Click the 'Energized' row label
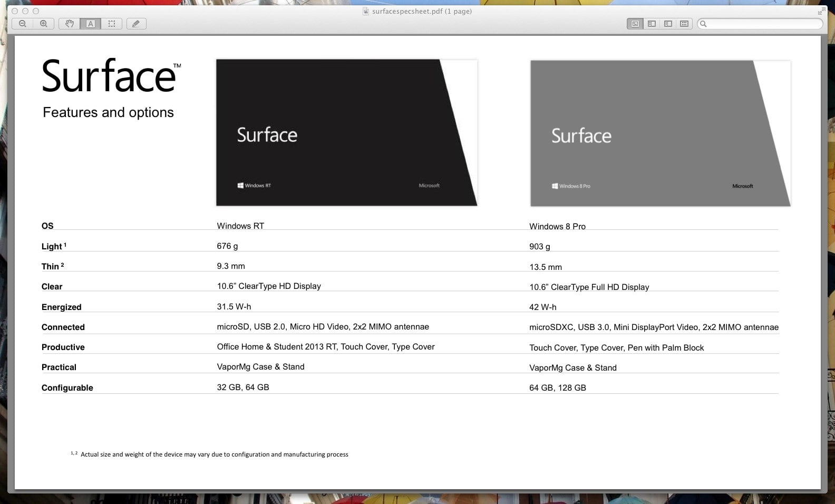The image size is (835, 504). click(x=61, y=307)
